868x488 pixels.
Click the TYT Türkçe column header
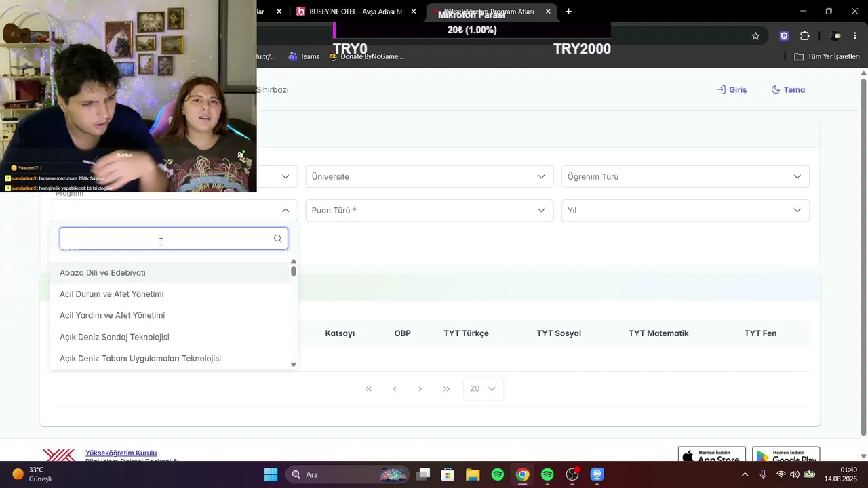(466, 333)
